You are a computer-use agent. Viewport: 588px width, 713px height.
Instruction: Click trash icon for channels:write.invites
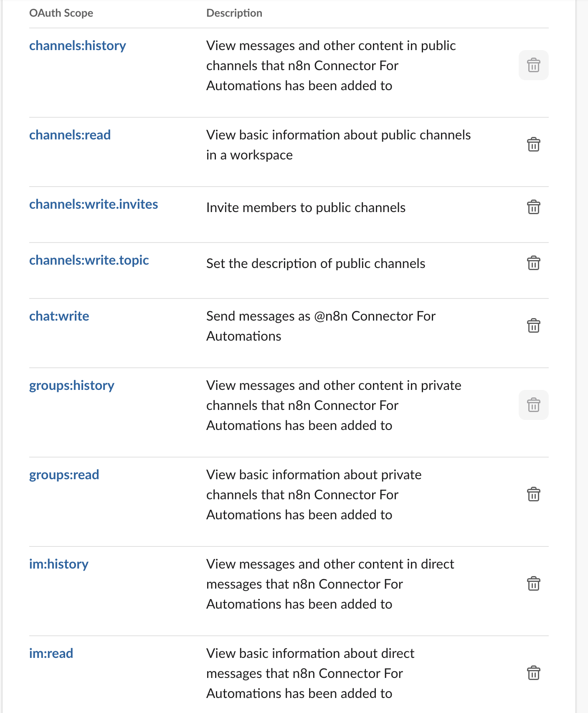533,207
